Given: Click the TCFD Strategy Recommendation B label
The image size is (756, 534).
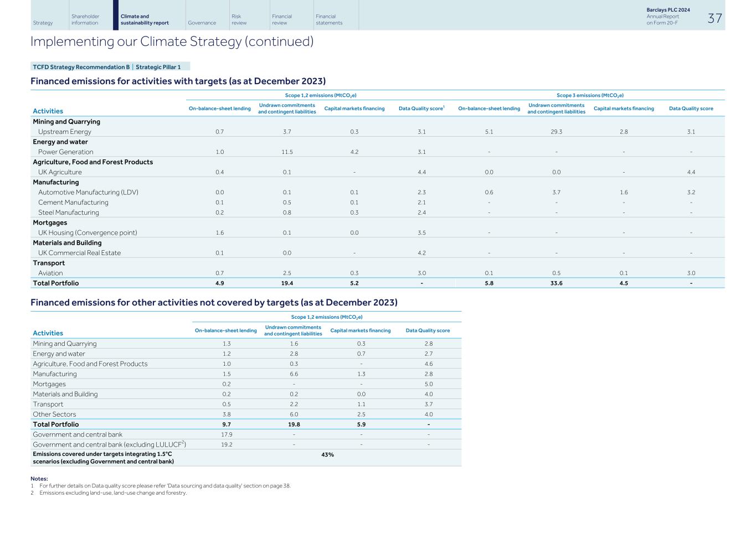Looking at the screenshot, I should pos(81,67).
